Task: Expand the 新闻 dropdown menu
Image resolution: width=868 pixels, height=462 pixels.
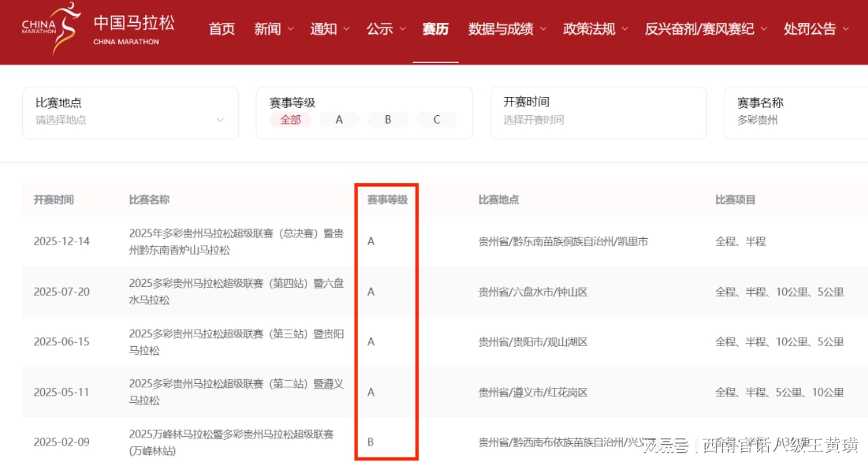Action: pos(274,29)
